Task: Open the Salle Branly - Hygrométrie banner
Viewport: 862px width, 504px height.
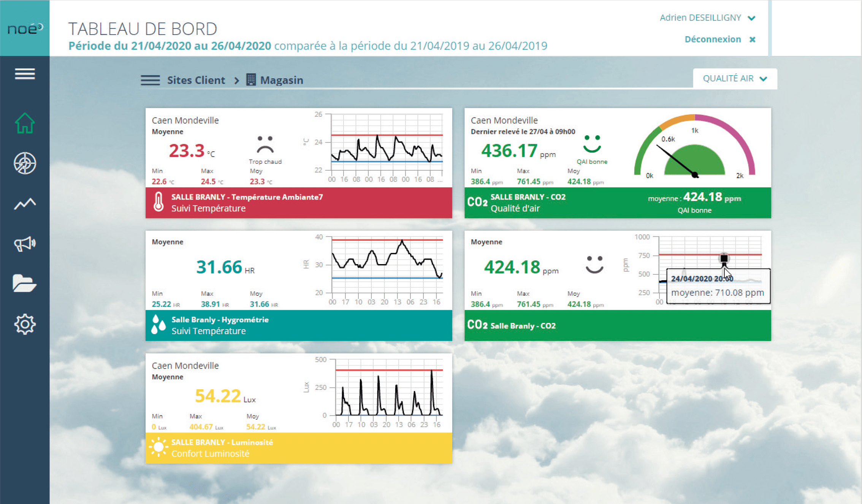Action: (299, 325)
